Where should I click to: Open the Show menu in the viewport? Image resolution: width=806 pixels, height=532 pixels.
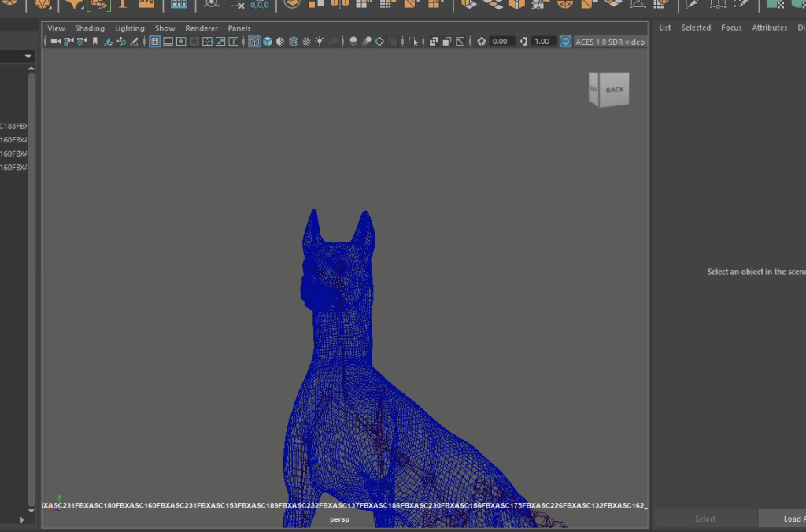point(165,28)
